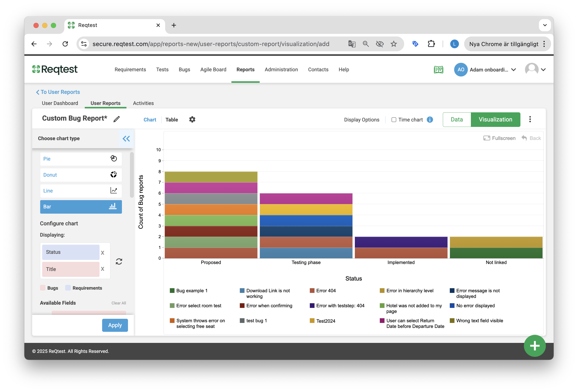Screen dimensions: 578x392
Task: Go back in browser history
Action: (34, 44)
